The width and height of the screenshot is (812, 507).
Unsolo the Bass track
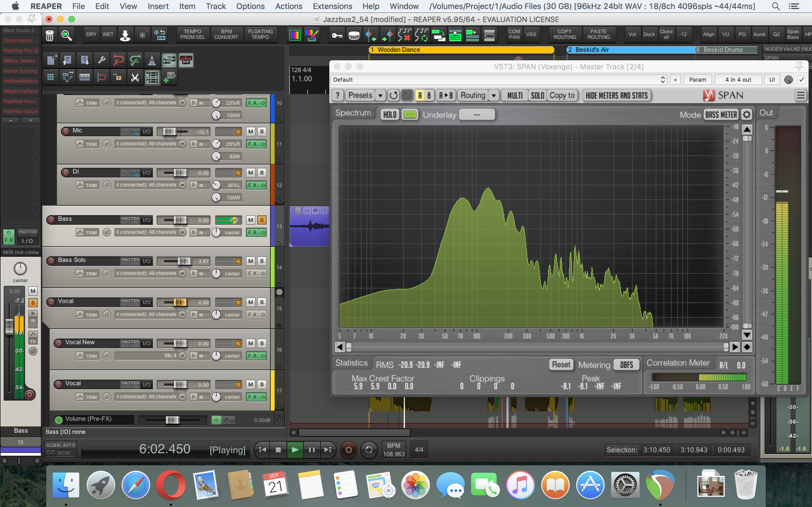(262, 220)
